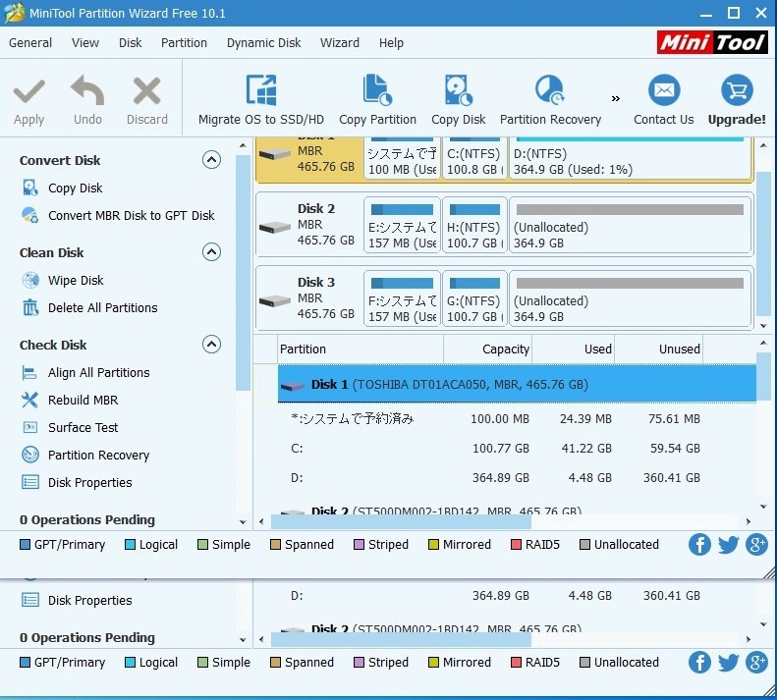
Task: Open the Disk menu
Action: [x=131, y=43]
